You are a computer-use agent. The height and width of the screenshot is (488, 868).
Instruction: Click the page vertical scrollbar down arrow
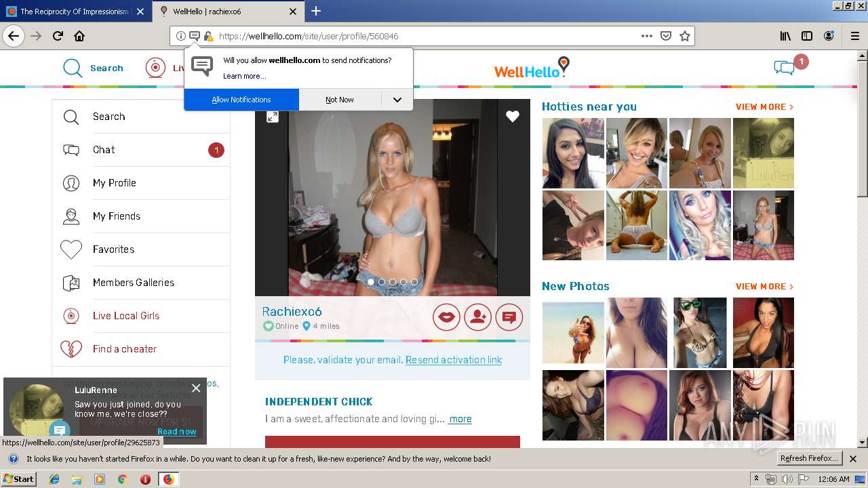point(863,443)
